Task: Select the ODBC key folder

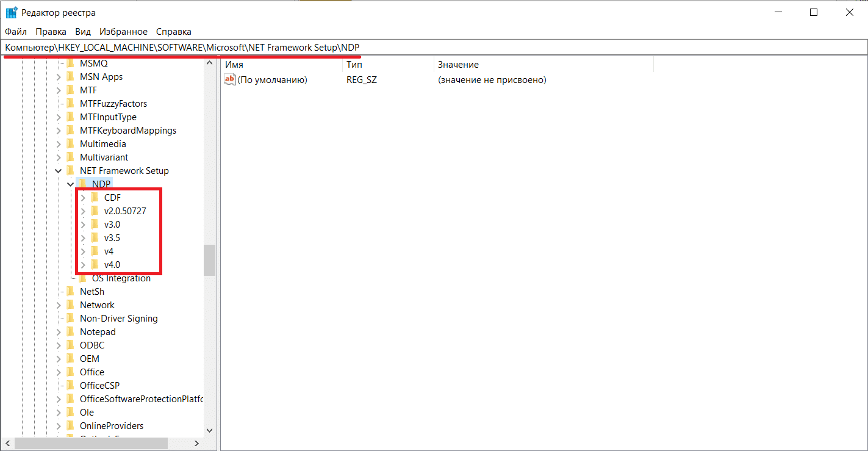Action: click(91, 345)
